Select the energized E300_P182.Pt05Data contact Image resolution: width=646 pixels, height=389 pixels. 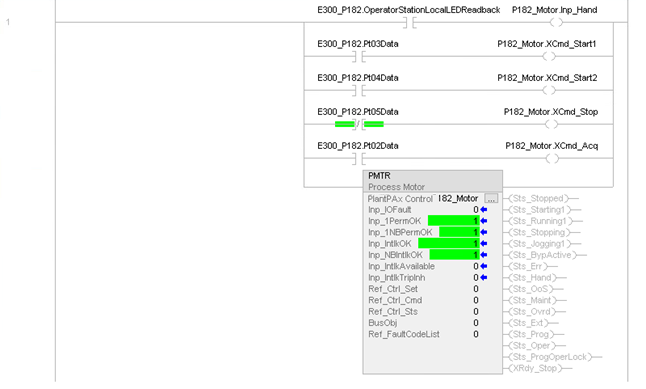click(359, 124)
